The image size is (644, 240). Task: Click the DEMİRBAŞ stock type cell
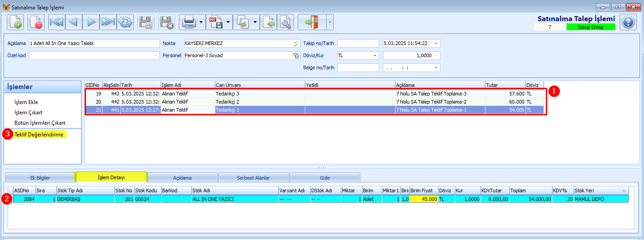coord(85,199)
